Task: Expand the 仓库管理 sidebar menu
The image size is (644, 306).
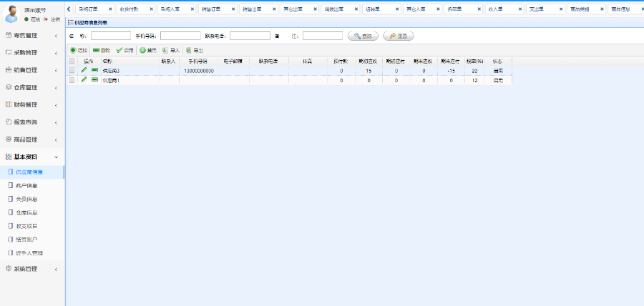Action: (x=31, y=87)
